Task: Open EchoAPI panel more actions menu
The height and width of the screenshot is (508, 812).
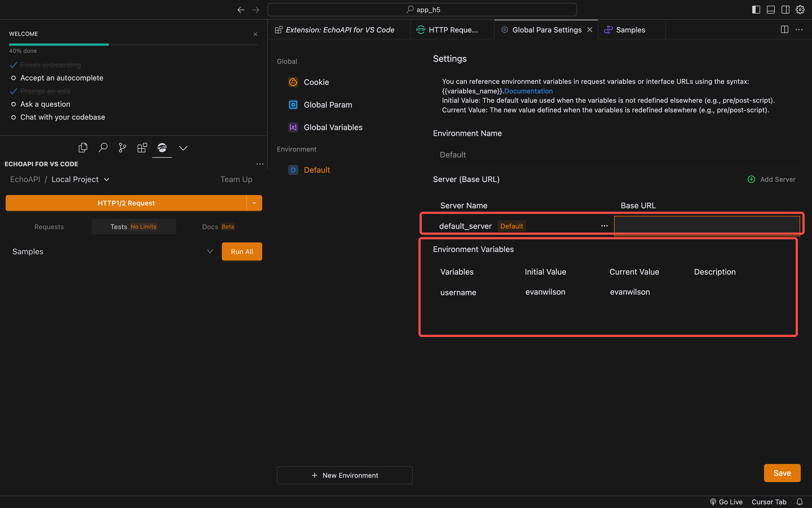Action: [x=260, y=164]
